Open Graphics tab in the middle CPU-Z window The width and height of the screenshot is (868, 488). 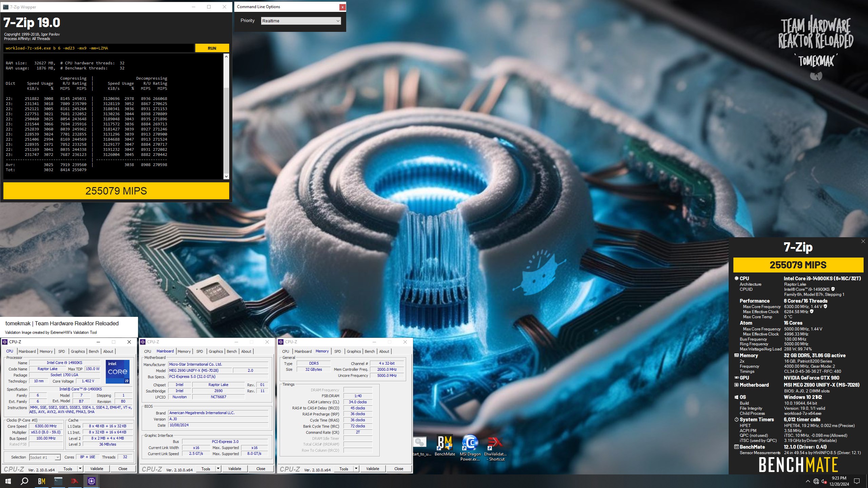pos(216,351)
